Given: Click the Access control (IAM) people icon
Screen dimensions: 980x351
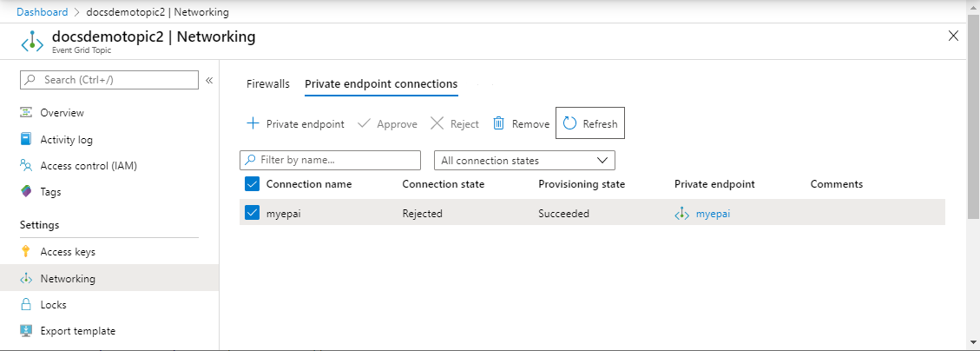Looking at the screenshot, I should click(x=26, y=166).
